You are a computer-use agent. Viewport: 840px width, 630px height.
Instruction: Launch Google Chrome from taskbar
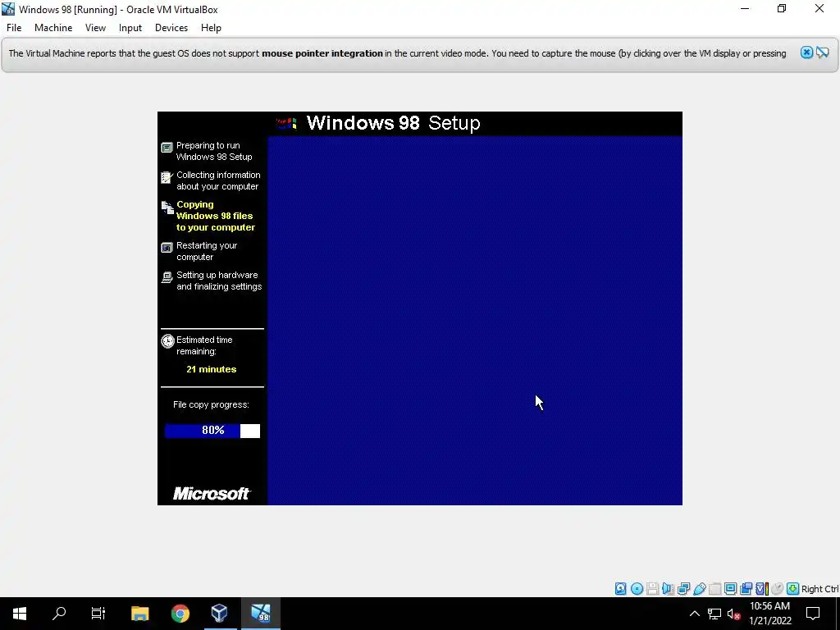[x=180, y=614]
